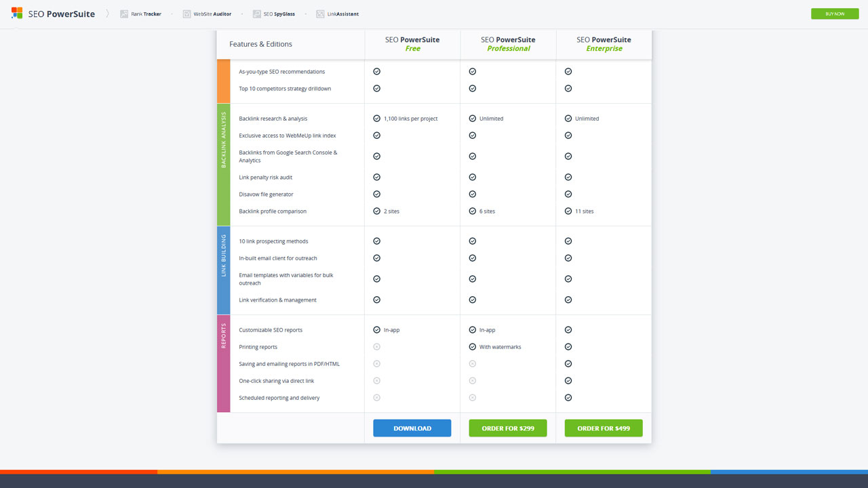Click Free checkmark for Link verification & management

coord(377,300)
